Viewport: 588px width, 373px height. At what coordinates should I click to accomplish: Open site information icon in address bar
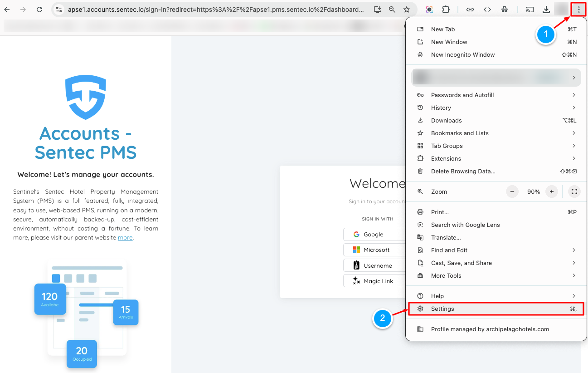pyautogui.click(x=58, y=9)
